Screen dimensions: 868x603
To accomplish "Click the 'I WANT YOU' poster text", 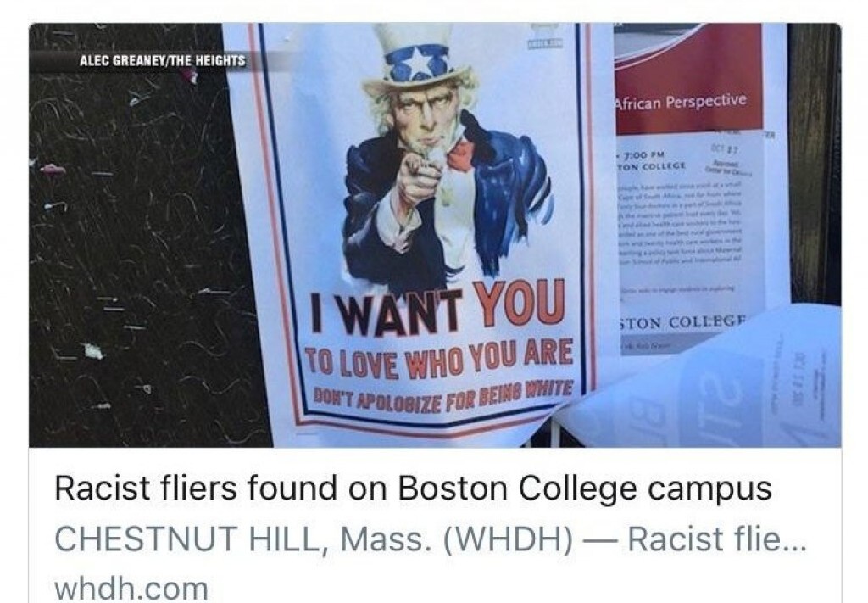I will click(x=437, y=308).
